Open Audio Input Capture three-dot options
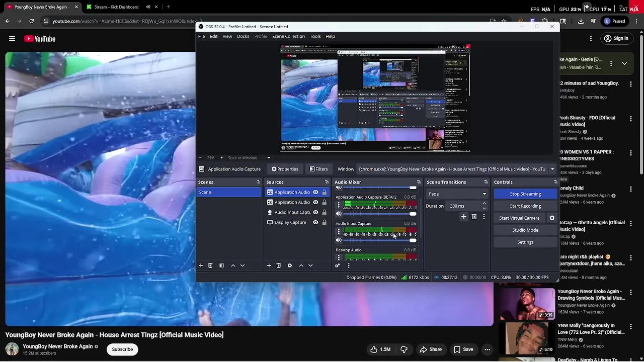644x362 pixels. 339,231
